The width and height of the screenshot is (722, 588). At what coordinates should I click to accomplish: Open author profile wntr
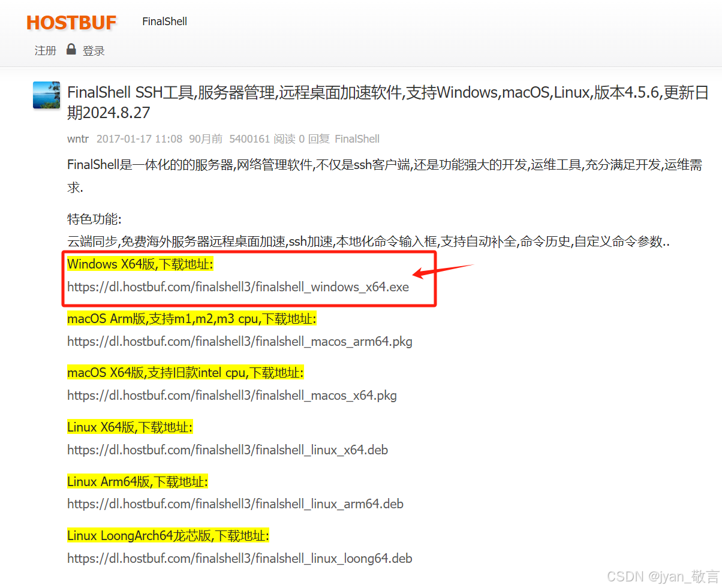point(78,139)
